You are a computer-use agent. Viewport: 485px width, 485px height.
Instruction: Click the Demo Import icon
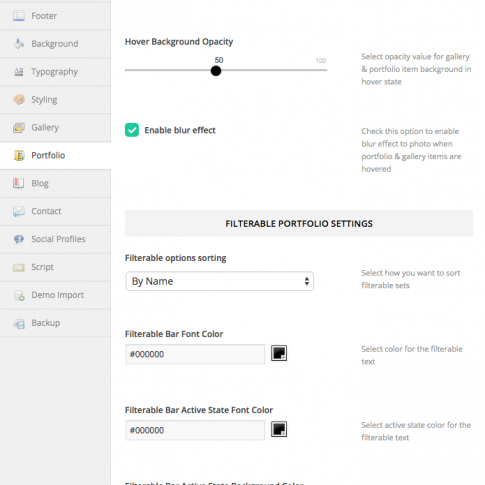tap(19, 295)
